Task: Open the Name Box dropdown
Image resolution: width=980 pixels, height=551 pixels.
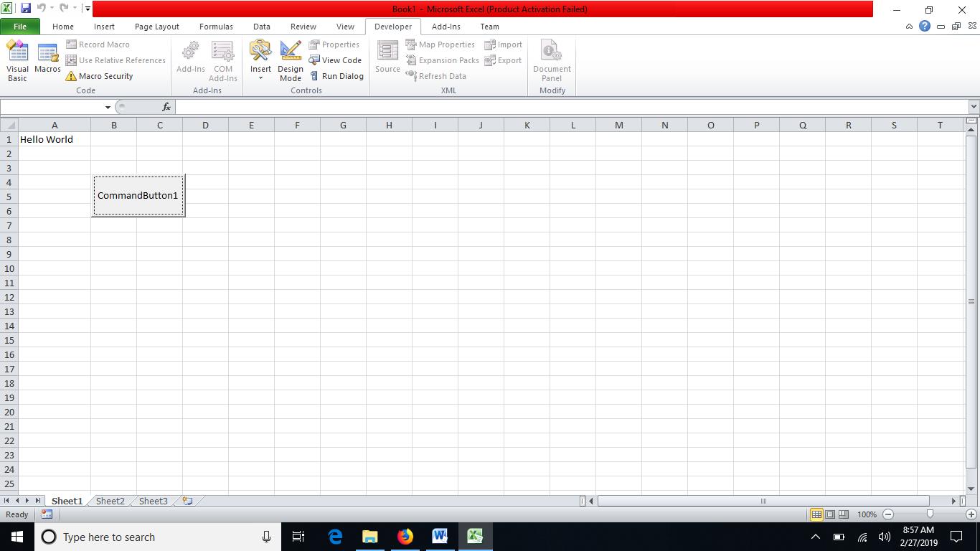Action: (108, 107)
